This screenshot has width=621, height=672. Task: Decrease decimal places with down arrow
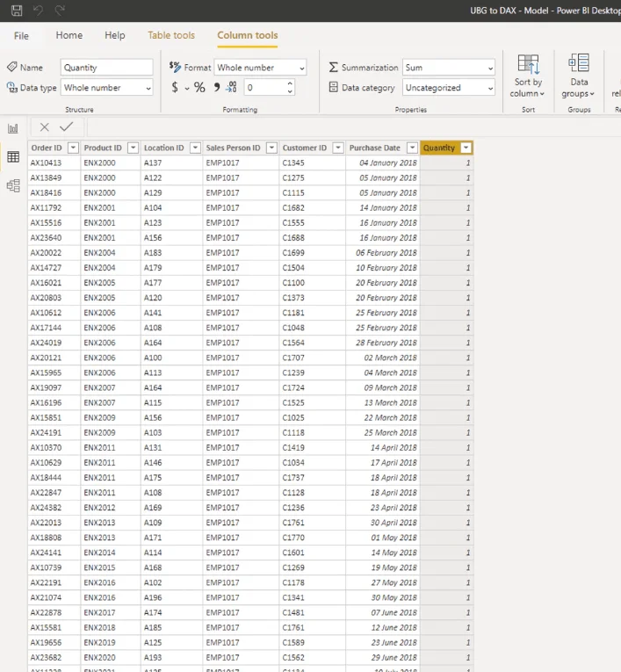point(290,91)
